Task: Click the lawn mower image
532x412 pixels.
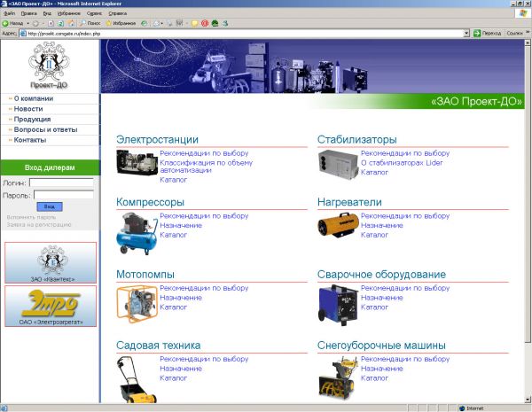Action: 137,379
